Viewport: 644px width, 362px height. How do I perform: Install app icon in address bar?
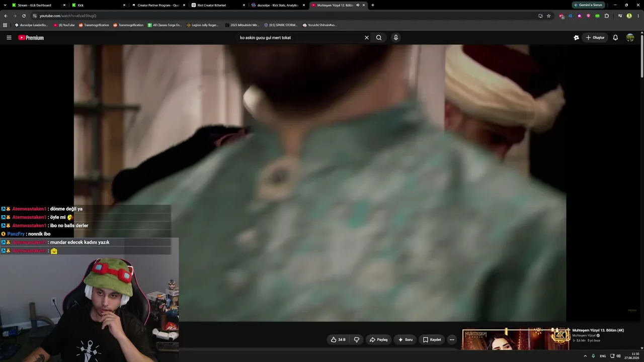point(540,16)
